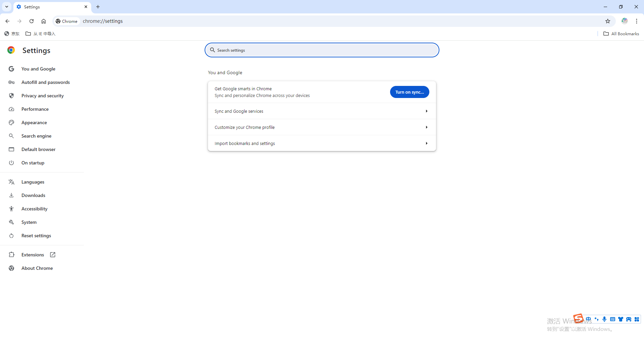Viewport: 644px width, 349px height.
Task: Toggle punctuation mode on IME bar
Action: (x=596, y=319)
